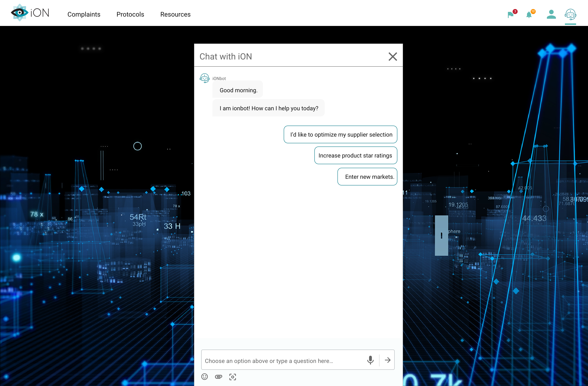The image size is (588, 386).
Task: Click the screenshot capture icon
Action: pyautogui.click(x=232, y=377)
